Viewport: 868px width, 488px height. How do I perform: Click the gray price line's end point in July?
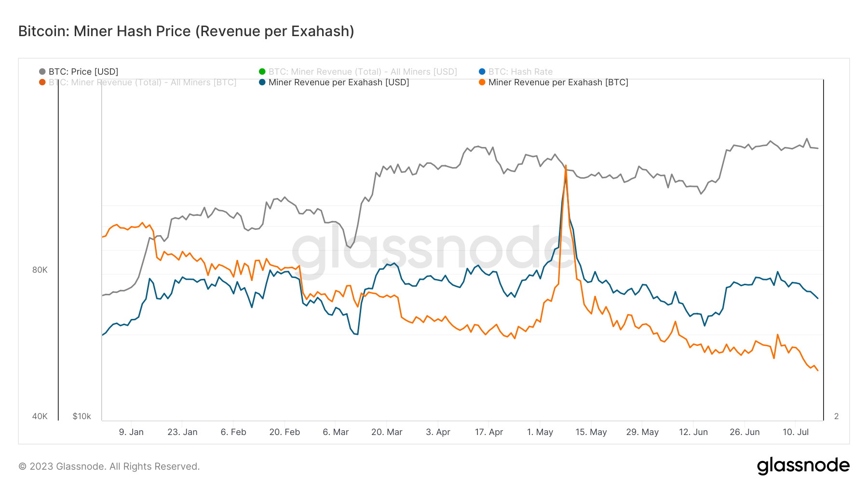pyautogui.click(x=818, y=148)
